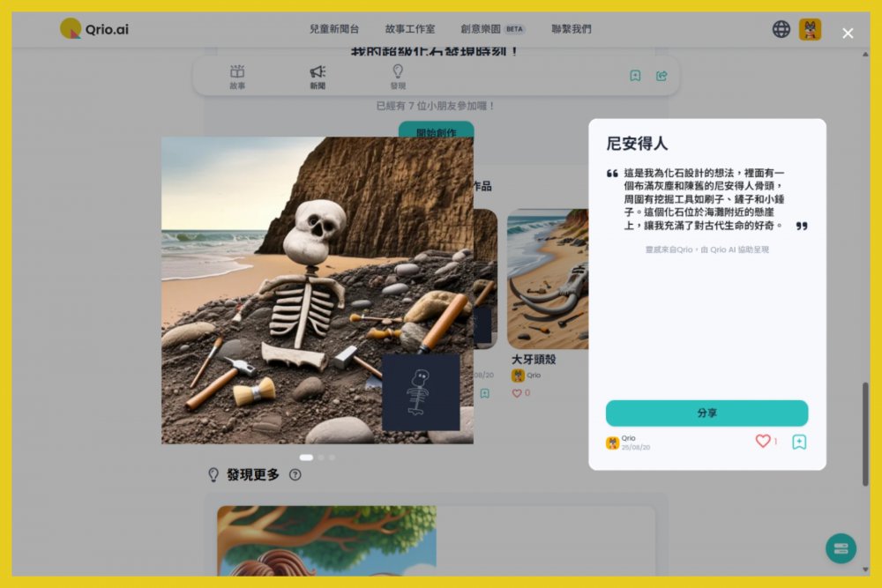Screen dimensions: 882x588
Task: Click the Qrio.ai logo
Action: [x=94, y=29]
